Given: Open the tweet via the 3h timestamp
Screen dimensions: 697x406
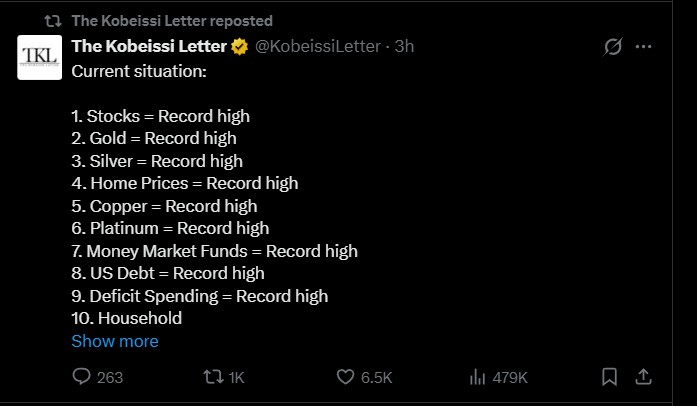Looking at the screenshot, I should point(404,47).
